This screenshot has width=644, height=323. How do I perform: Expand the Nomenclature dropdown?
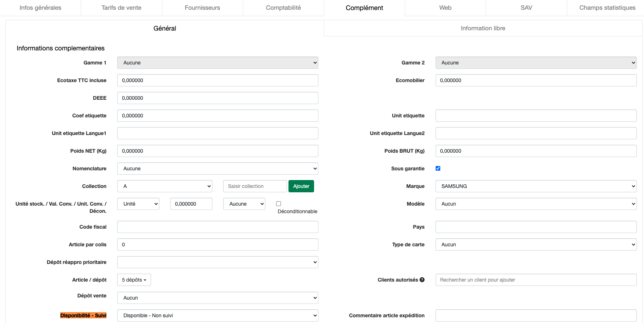tap(217, 169)
